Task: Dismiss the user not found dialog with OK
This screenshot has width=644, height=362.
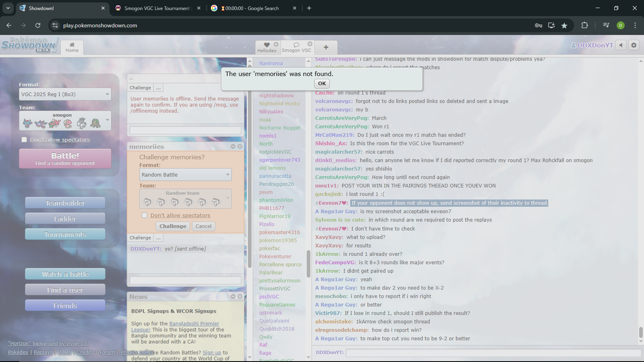Action: (x=322, y=83)
